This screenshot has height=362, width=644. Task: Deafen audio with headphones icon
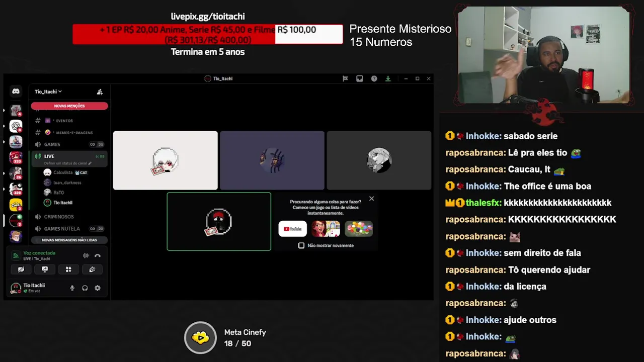pos(85,288)
